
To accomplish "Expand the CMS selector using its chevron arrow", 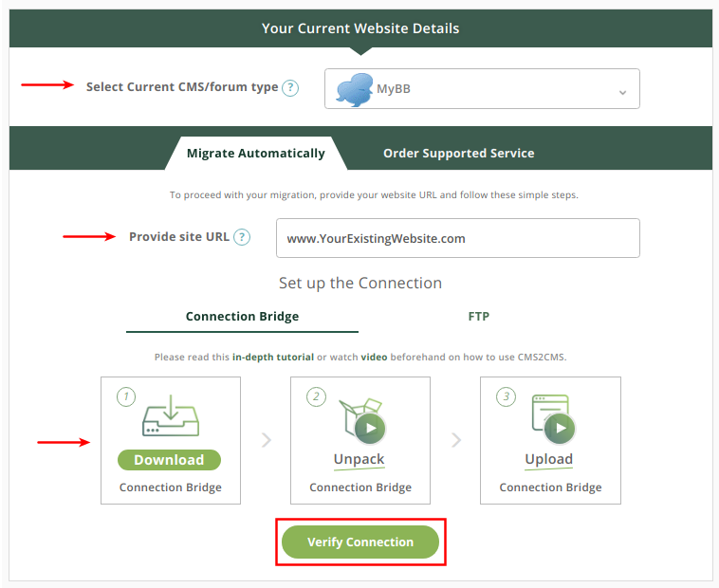I will point(622,93).
